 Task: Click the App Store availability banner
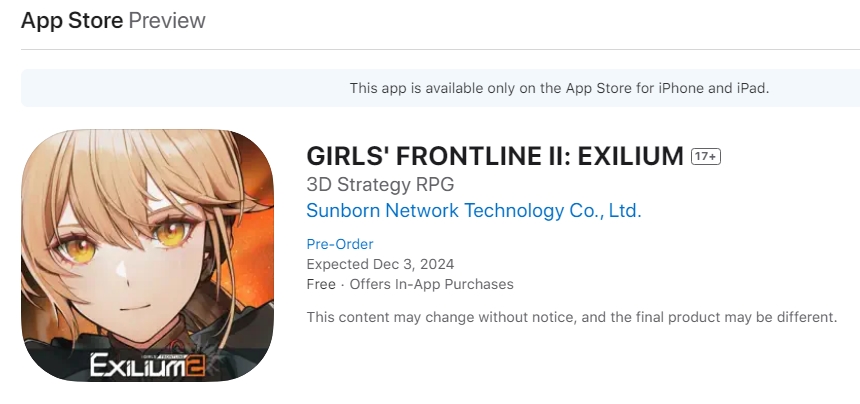(x=440, y=88)
